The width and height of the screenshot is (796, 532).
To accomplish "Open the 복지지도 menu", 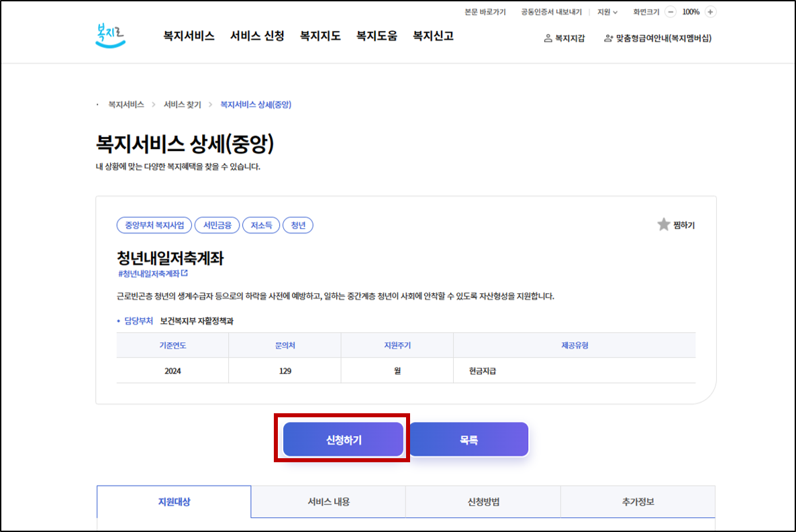I will click(319, 38).
